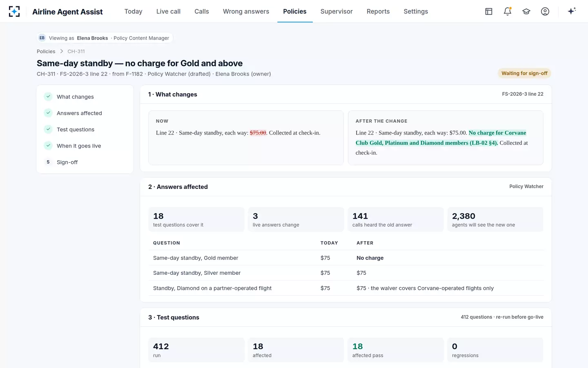Select the 3 live answers change stat
This screenshot has width=588, height=368.
point(296,220)
